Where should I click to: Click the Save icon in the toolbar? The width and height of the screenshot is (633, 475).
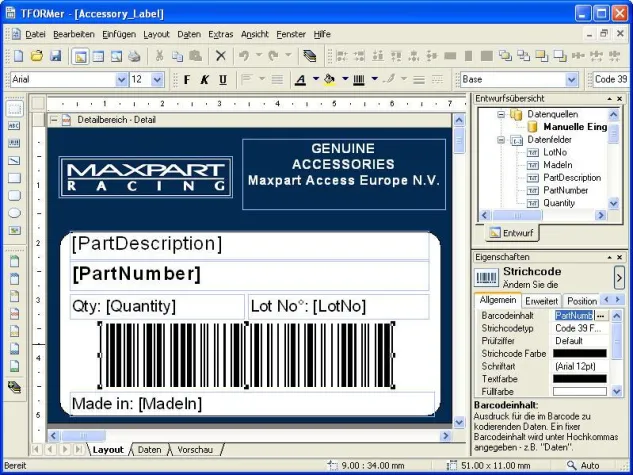[56, 56]
